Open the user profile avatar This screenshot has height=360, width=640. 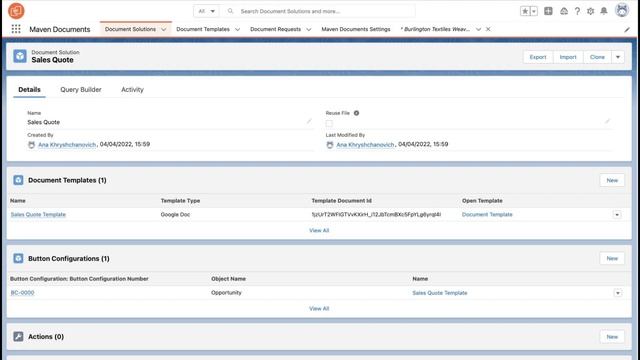pyautogui.click(x=622, y=10)
